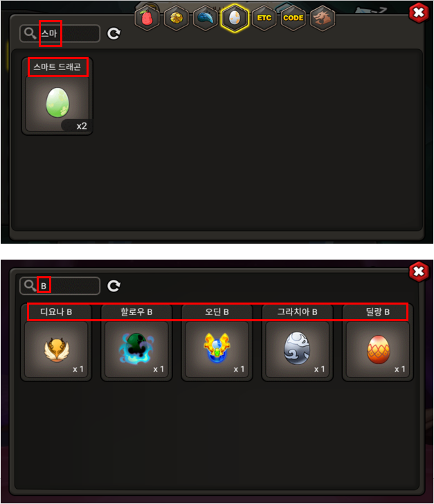Viewport: 434px width, 504px height.
Task: Open the ETC category tab
Action: point(264,18)
